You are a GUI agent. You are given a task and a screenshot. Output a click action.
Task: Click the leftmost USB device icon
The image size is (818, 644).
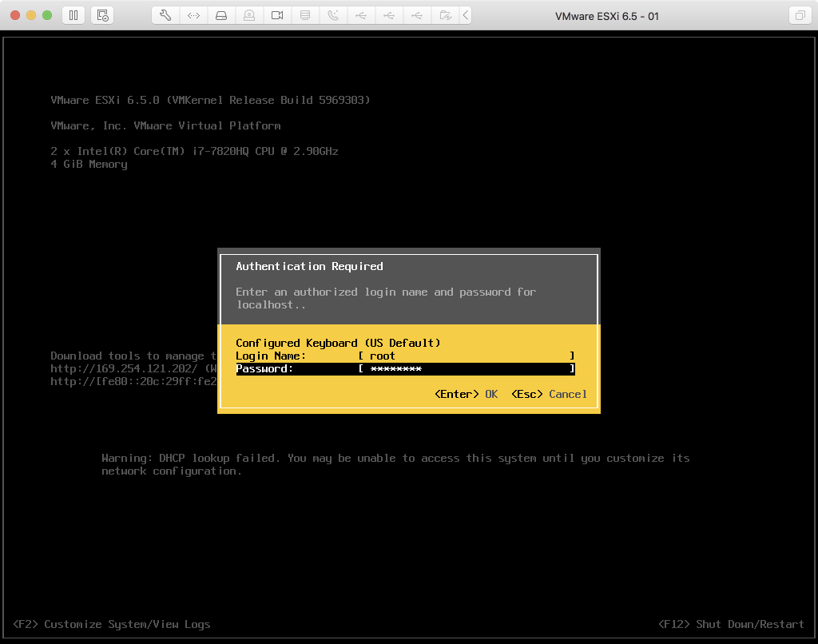pos(361,15)
